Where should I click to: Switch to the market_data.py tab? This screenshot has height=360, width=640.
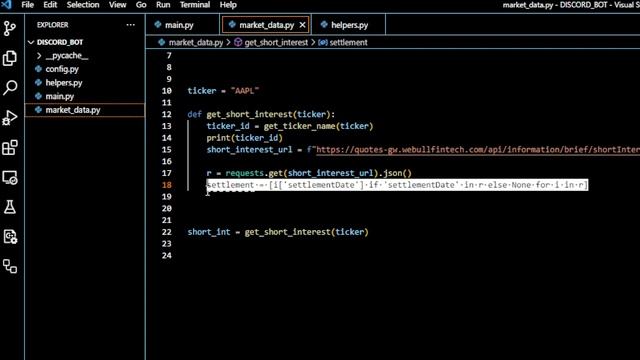[266, 25]
